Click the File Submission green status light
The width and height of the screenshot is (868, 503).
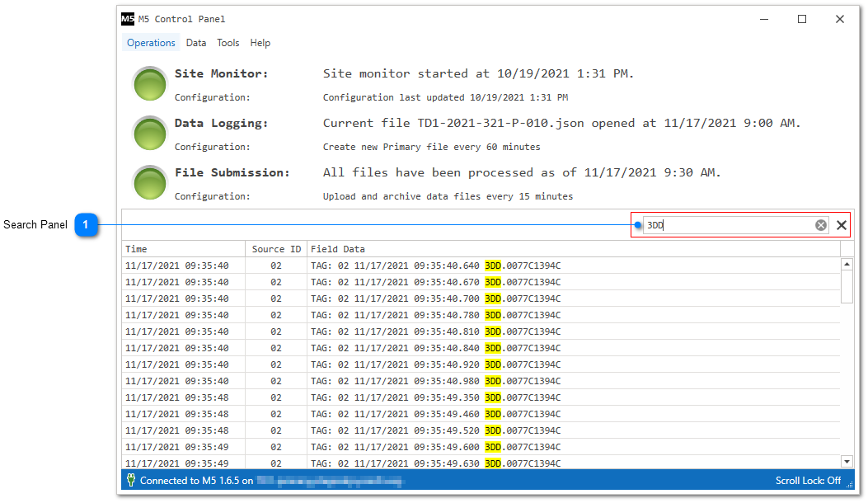click(150, 183)
